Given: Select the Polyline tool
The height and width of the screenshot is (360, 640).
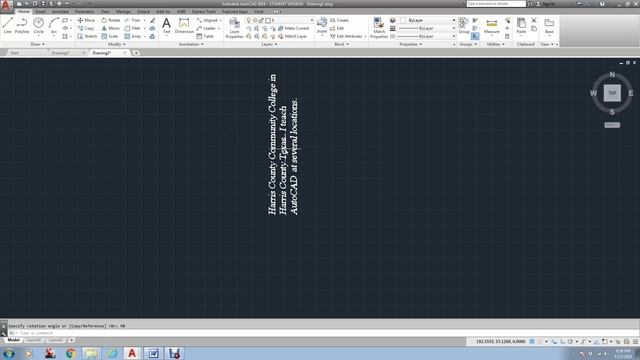Looking at the screenshot, I should (x=22, y=25).
